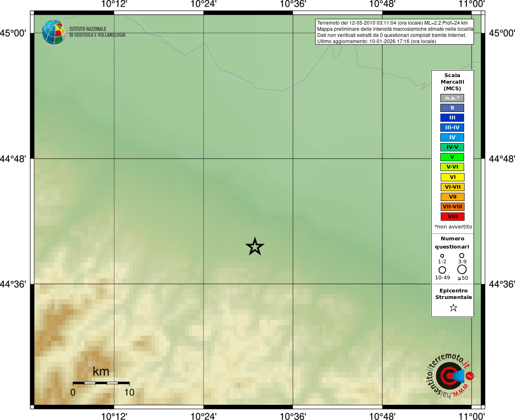Click the left latitude label 45°00'

(x=13, y=33)
